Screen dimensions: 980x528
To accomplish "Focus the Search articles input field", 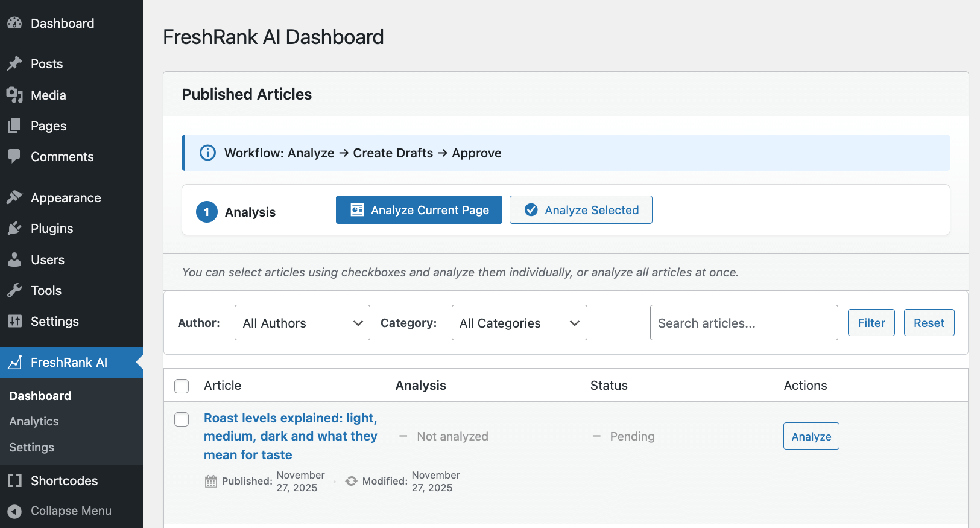I will click(x=743, y=323).
